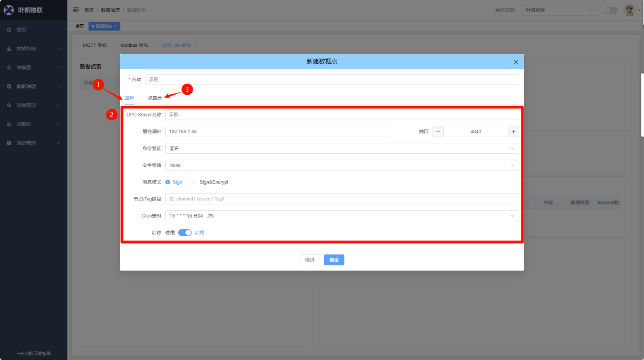Click the 物模型 sidebar icon

coord(9,67)
